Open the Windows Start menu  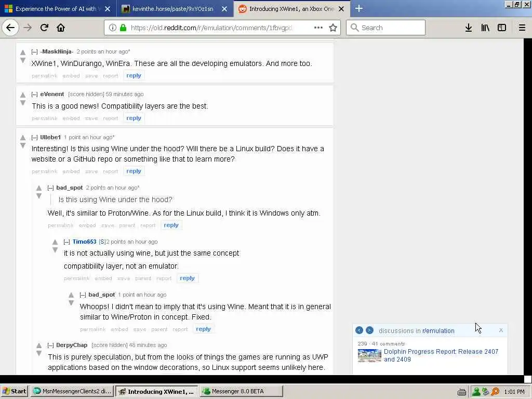click(14, 391)
